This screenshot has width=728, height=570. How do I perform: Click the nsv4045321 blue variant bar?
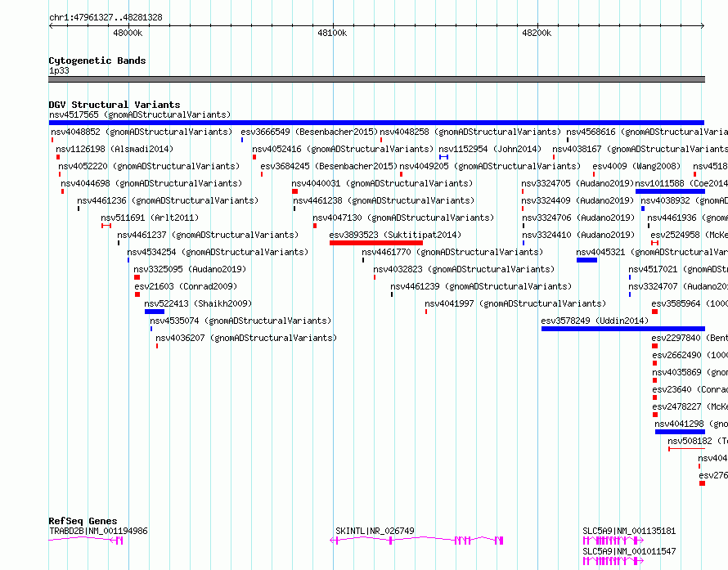tap(586, 260)
